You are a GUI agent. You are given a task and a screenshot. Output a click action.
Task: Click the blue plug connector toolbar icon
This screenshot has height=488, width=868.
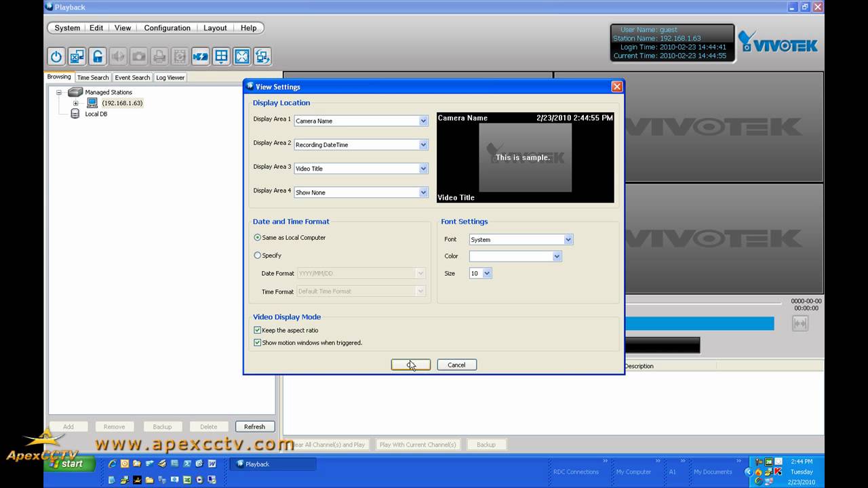click(201, 57)
